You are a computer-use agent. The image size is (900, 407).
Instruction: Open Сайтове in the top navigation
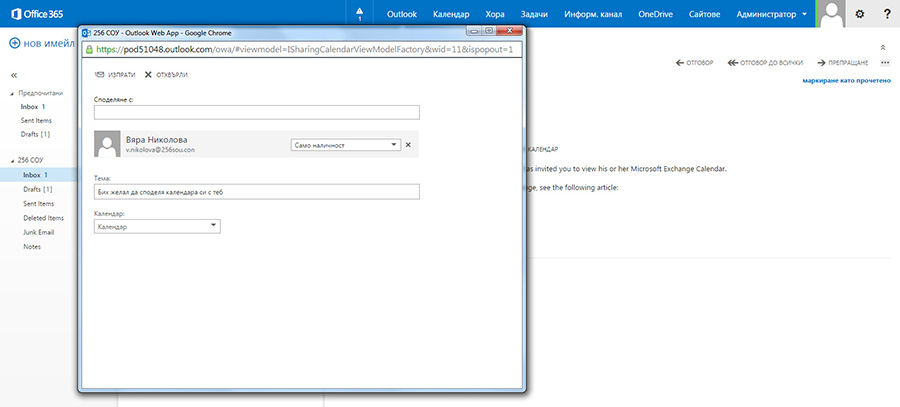[x=704, y=14]
